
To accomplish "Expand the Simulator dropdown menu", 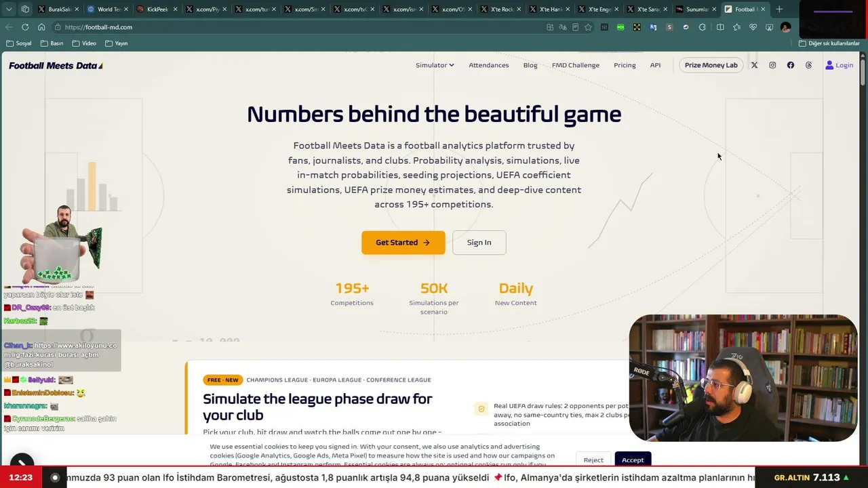I will (435, 65).
